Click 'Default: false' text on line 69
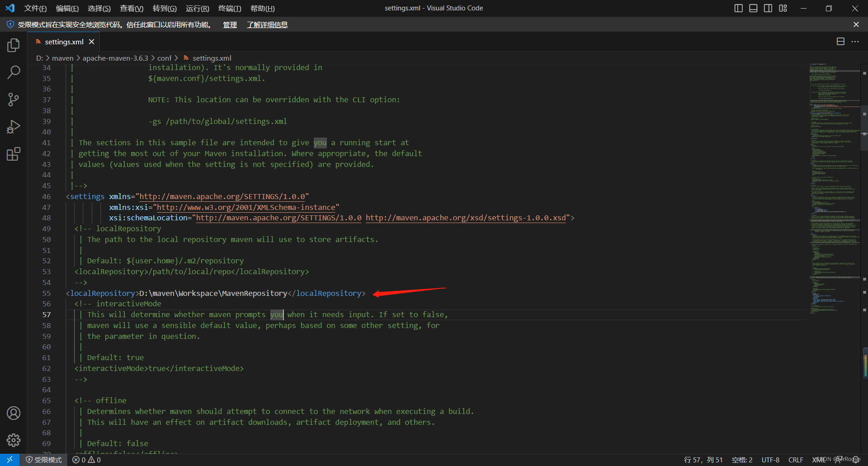Image resolution: width=868 pixels, height=466 pixels. (x=118, y=443)
